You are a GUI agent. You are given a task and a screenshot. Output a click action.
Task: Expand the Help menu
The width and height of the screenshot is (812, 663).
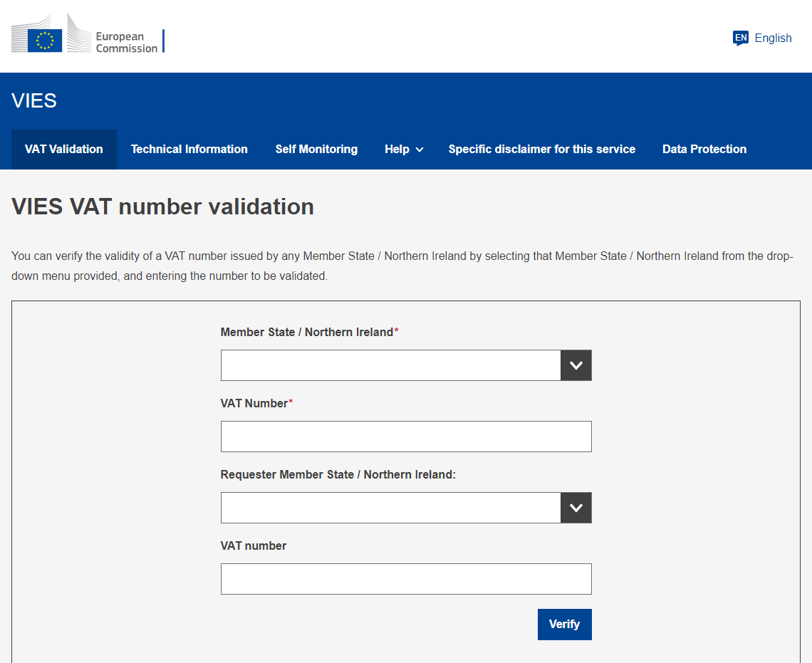coord(397,150)
